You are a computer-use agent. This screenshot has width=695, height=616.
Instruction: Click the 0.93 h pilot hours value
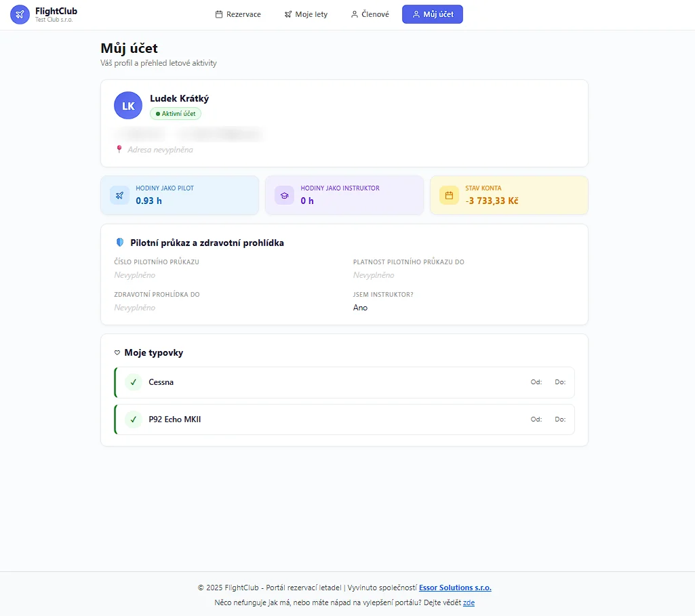149,201
